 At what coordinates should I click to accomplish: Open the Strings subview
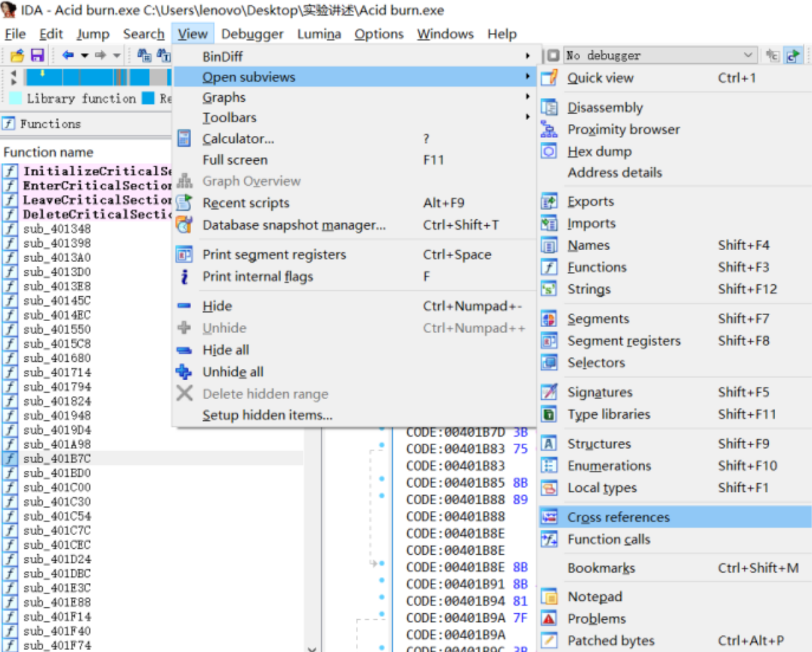tap(675, 289)
